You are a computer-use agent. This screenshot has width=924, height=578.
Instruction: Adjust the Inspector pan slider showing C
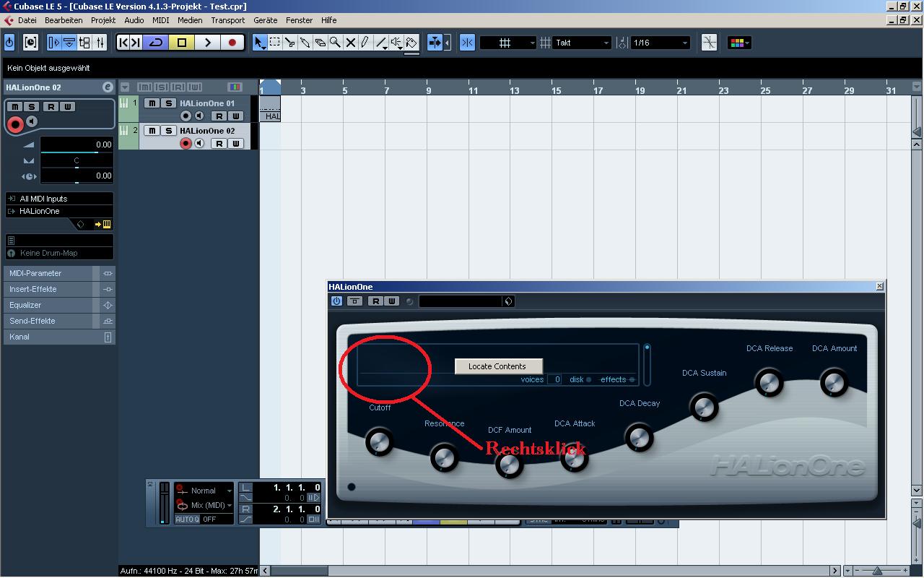point(77,161)
